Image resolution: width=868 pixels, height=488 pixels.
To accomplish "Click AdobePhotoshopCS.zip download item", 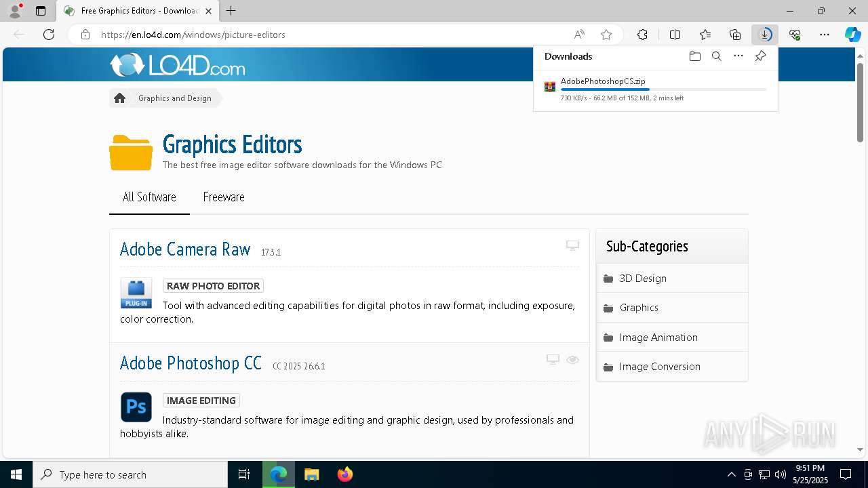I will 656,89.
